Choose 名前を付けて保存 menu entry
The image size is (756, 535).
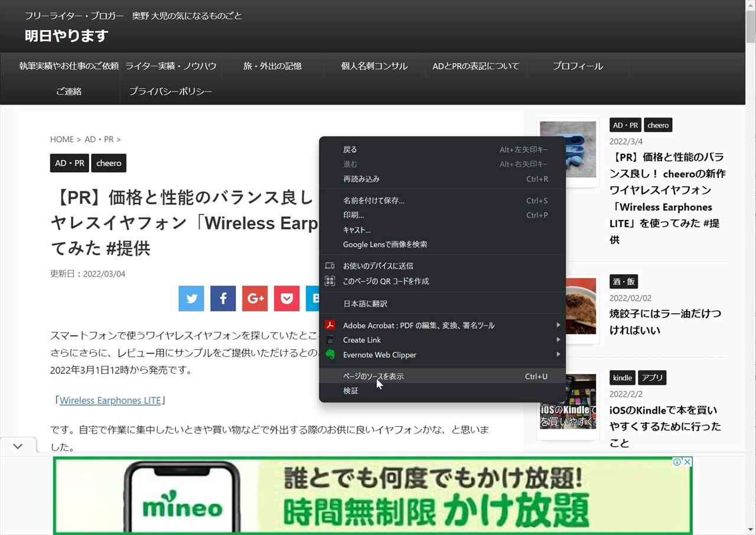coord(442,200)
